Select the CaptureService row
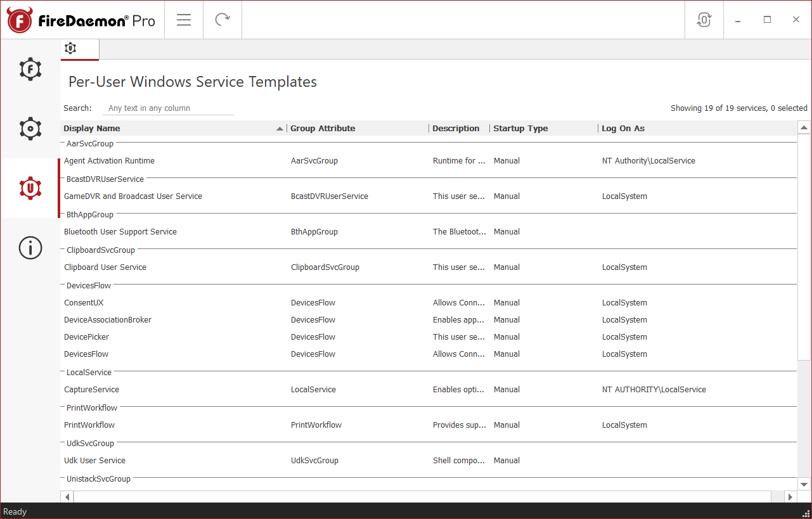The image size is (812, 519). pos(429,390)
